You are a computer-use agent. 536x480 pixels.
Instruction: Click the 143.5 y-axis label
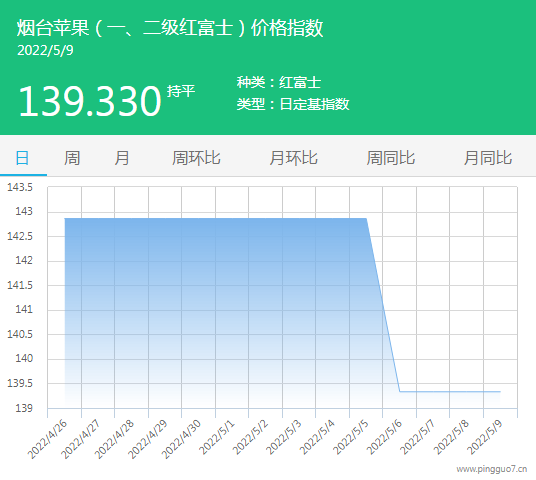(20, 187)
